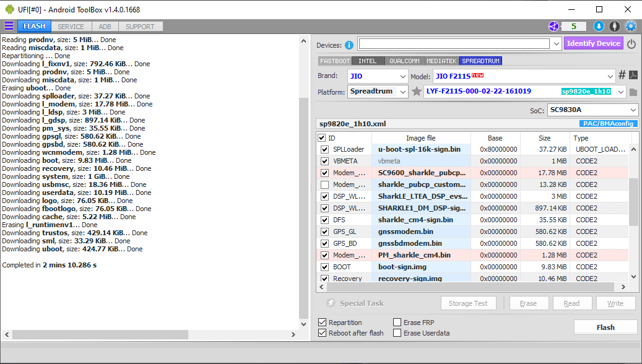Click the counter field showing 5
The image size is (642, 364).
pyautogui.click(x=574, y=27)
